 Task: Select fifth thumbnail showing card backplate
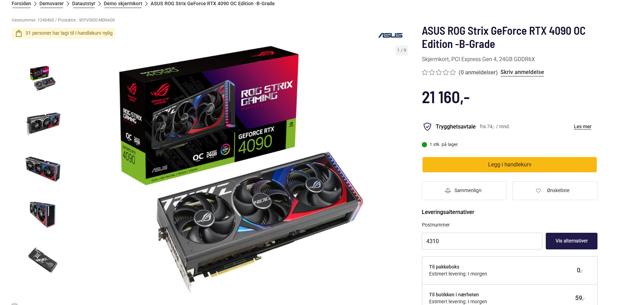point(43,260)
